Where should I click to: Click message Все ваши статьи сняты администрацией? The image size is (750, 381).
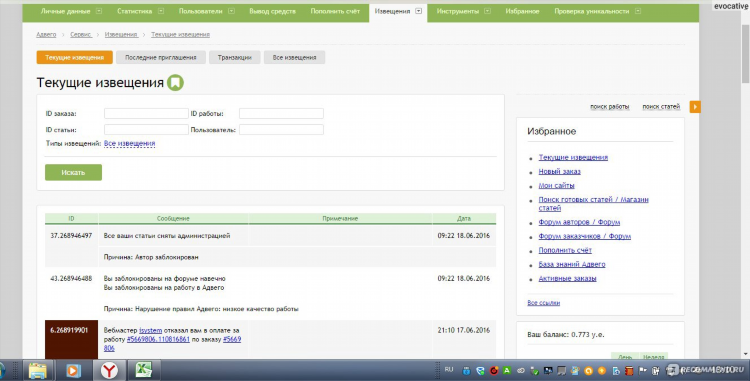[x=167, y=236]
